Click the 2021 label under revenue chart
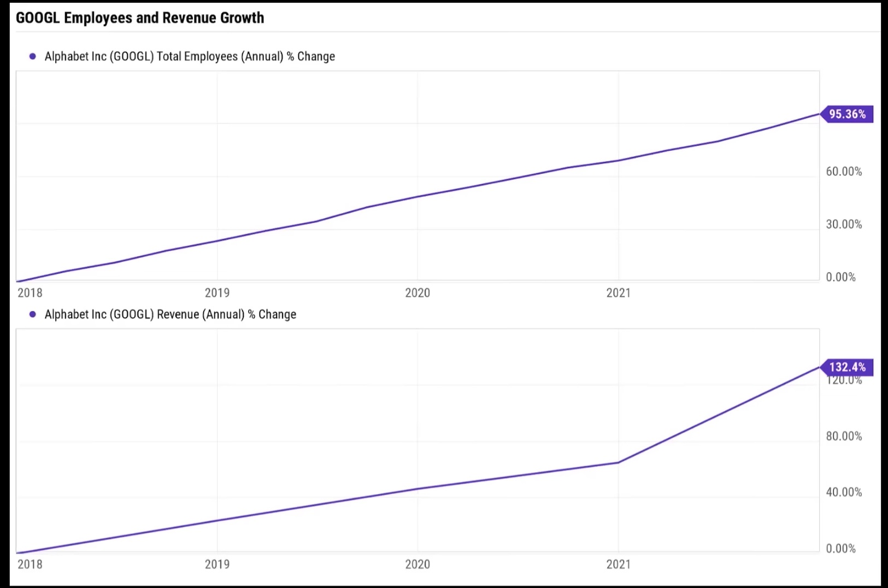 619,564
